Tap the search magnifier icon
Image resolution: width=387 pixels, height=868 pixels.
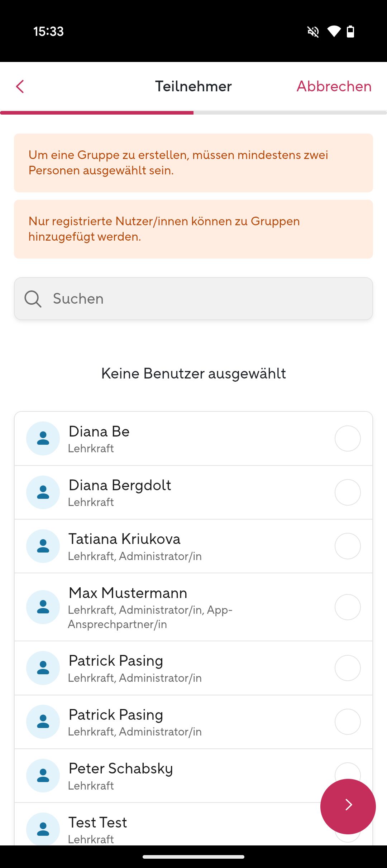pos(33,299)
